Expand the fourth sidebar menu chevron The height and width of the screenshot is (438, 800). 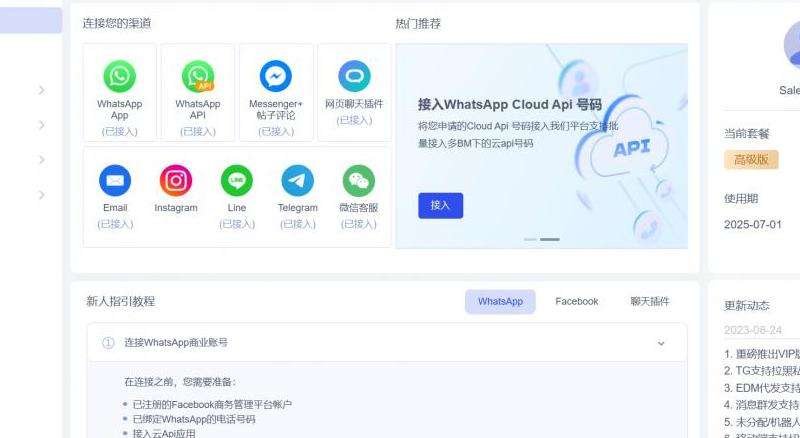pyautogui.click(x=41, y=195)
